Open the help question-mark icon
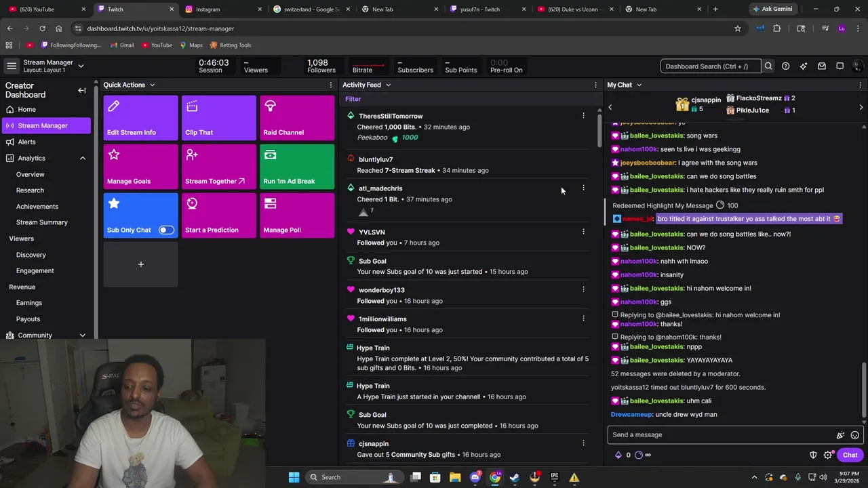Viewport: 868px width, 488px height. 785,66
